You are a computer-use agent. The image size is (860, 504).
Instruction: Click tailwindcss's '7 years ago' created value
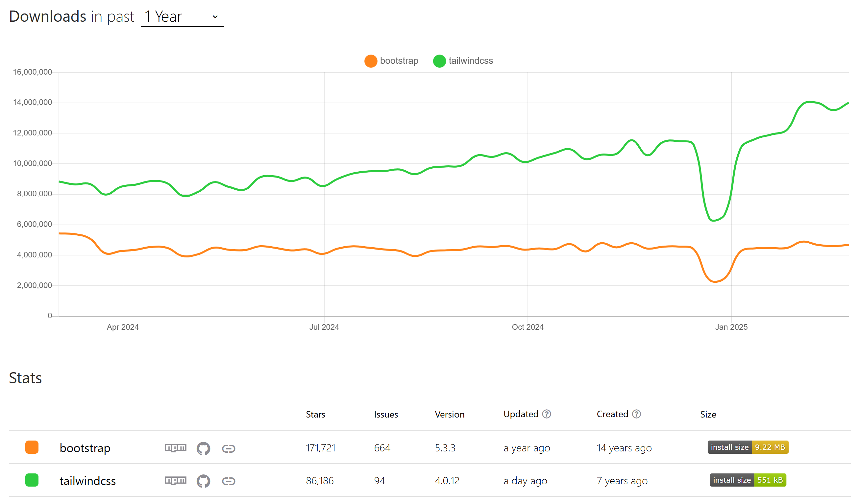622,480
